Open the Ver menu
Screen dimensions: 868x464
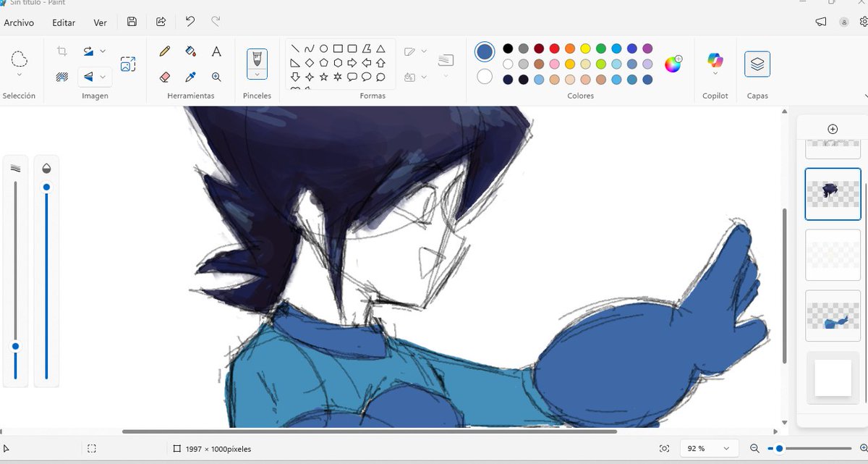point(101,22)
